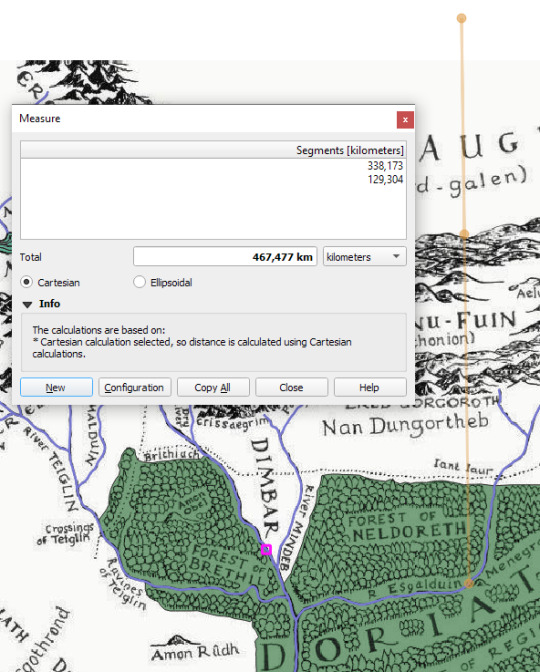Open Help for the Measure dialog
540x672 pixels.
coord(370,387)
